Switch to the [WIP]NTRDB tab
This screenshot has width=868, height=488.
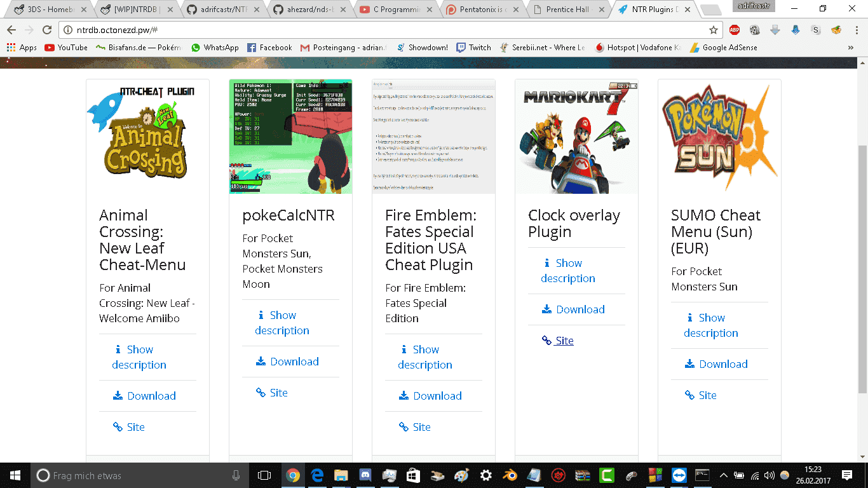(137, 10)
